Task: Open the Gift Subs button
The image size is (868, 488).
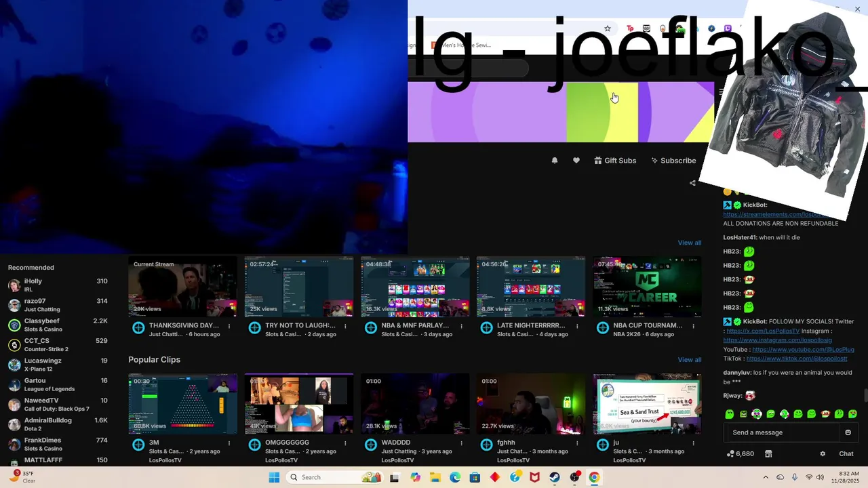Action: pyautogui.click(x=615, y=161)
